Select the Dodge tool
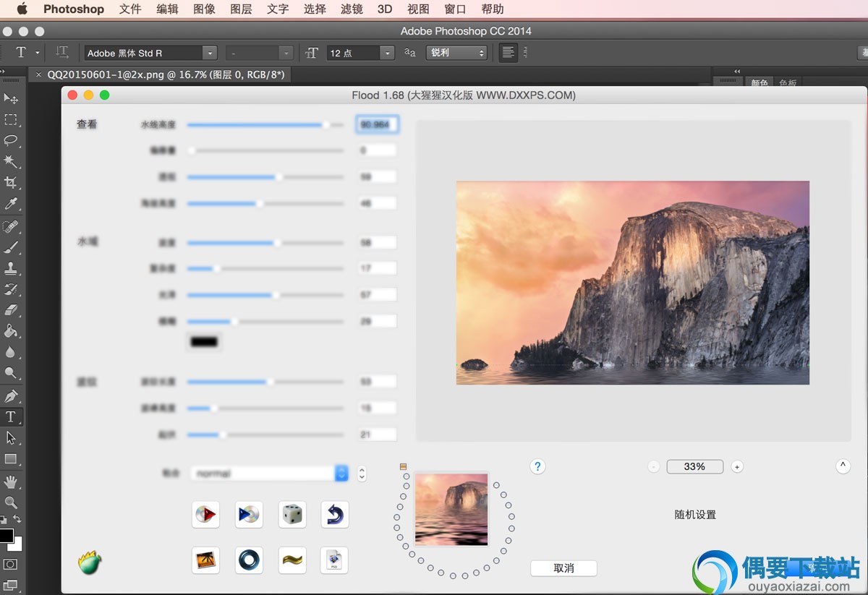 [x=11, y=374]
